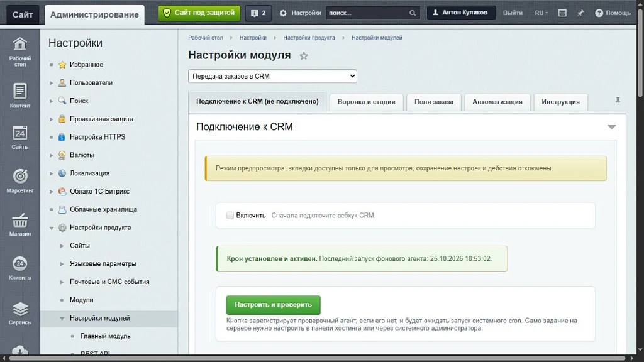Open the Контент sidebar section

[19, 96]
